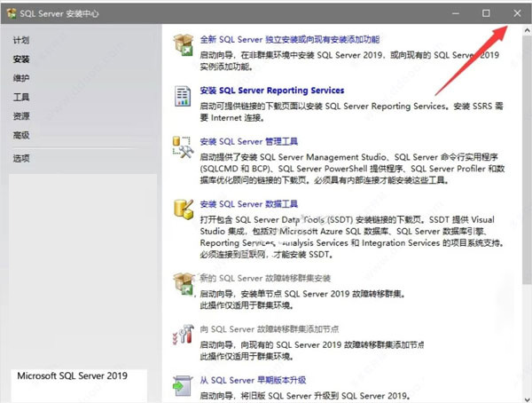
Task: Click the SQL Server title bar app icon
Action: pyautogui.click(x=12, y=13)
